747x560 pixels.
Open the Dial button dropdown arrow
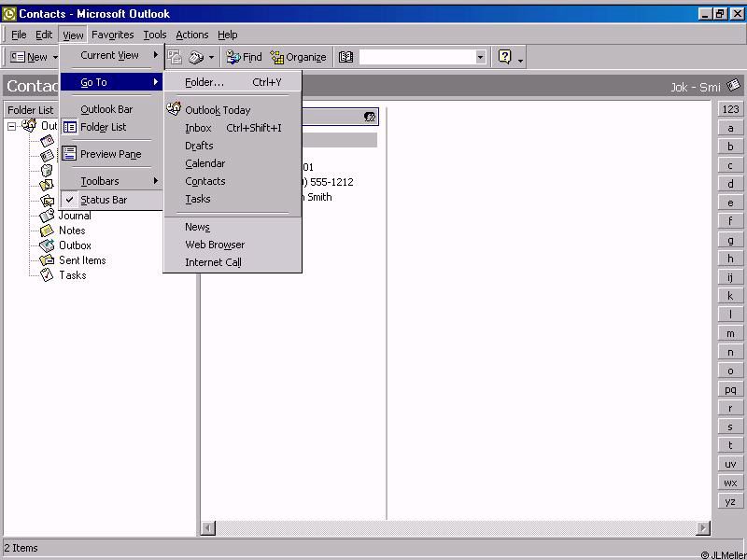211,57
